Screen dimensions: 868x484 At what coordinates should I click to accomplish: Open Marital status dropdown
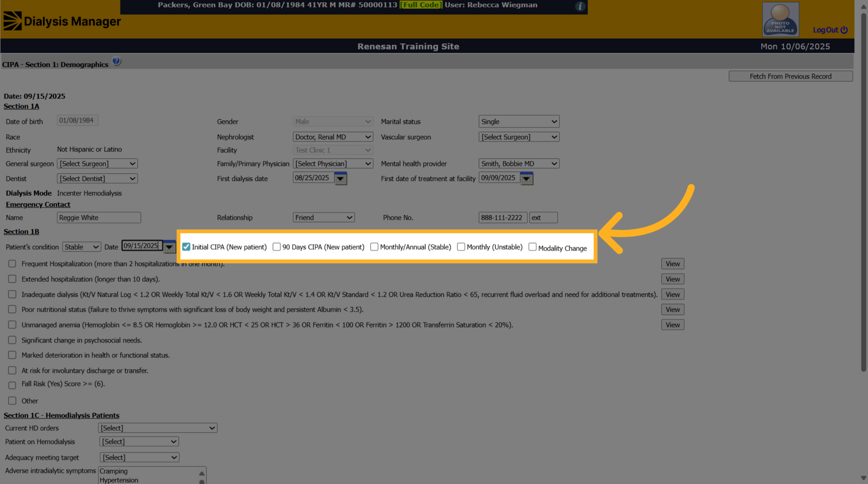click(x=519, y=122)
